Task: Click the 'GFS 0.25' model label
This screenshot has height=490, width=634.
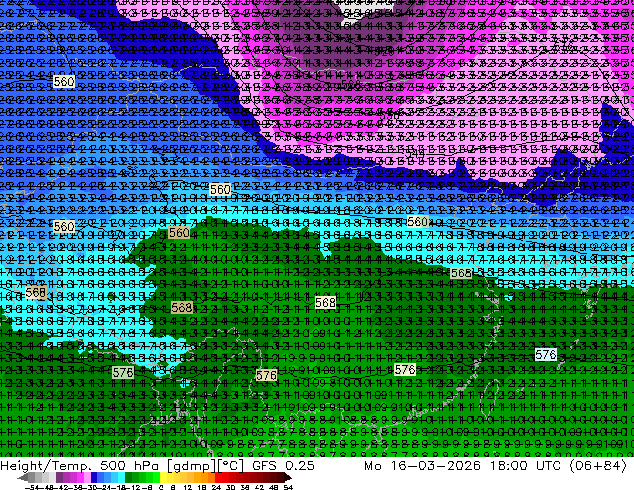Action: (283, 466)
